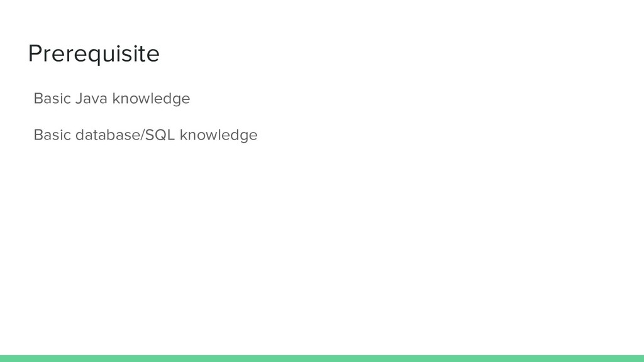Click the Prerequisite slide title
644x362 pixels.
94,54
